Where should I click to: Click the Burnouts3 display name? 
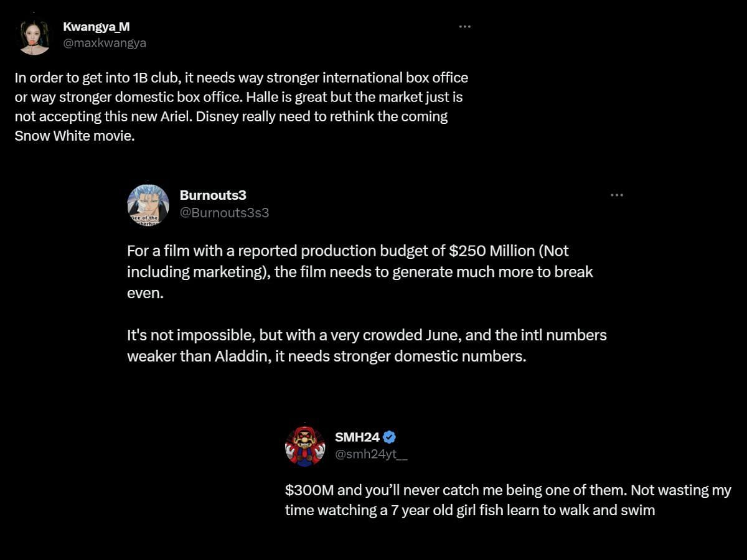213,195
